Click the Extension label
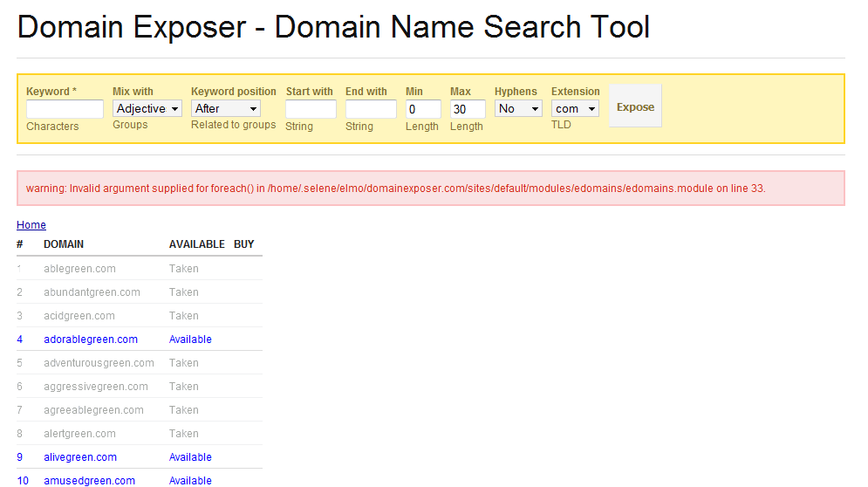Viewport: 868px width, 487px height. tap(576, 92)
